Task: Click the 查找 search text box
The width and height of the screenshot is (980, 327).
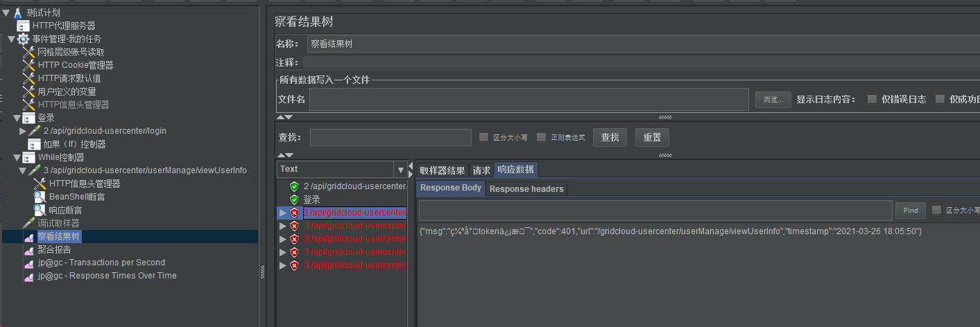Action: [390, 137]
